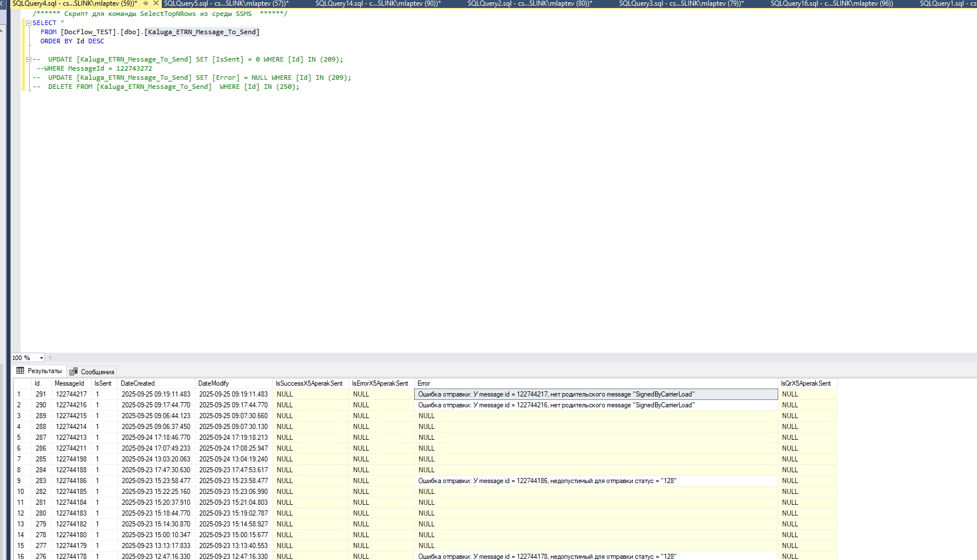
Task: Select the DateCreated column header
Action: click(157, 383)
